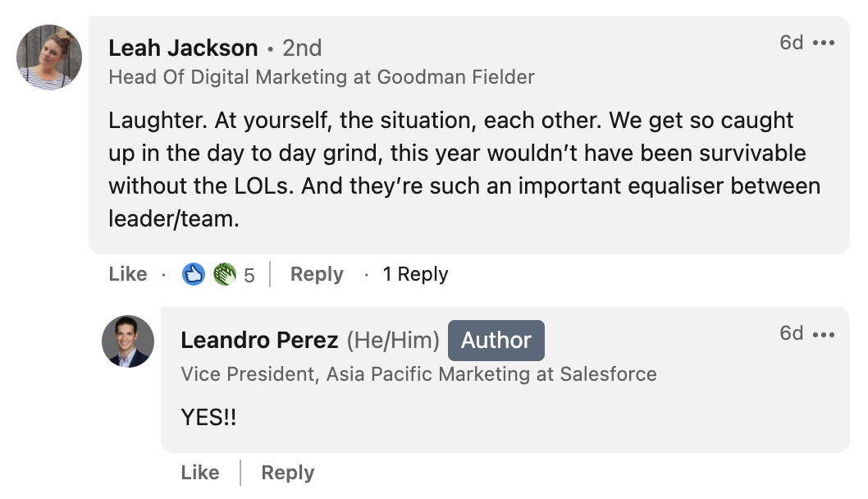Viewport: 868px width, 499px height.
Task: Click Leah's Goodman Fielder job title text
Action: (321, 77)
